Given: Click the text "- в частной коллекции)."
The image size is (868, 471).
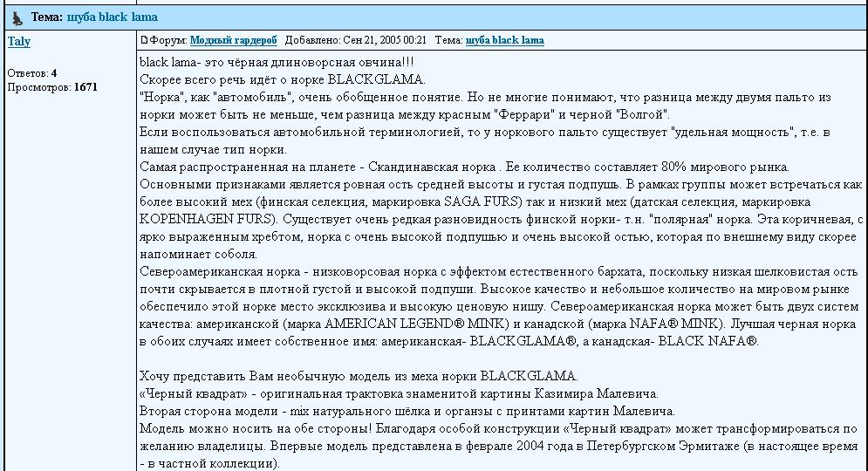Looking at the screenshot, I should [x=209, y=464].
